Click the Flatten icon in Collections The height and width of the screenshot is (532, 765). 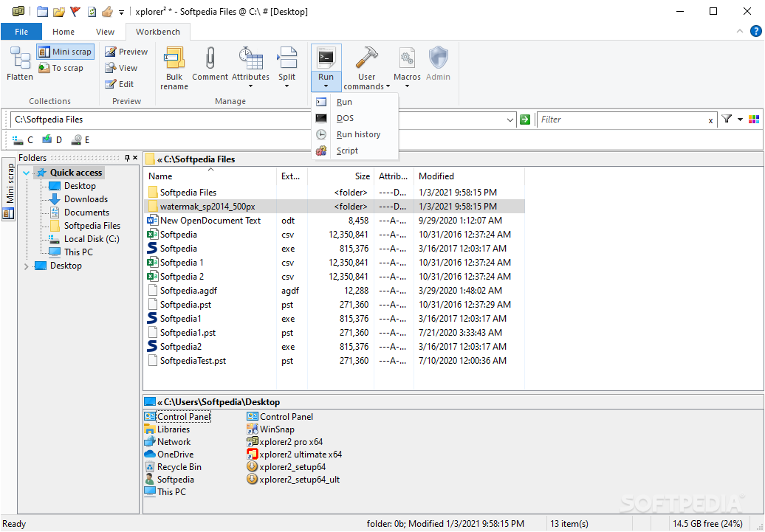(x=20, y=58)
